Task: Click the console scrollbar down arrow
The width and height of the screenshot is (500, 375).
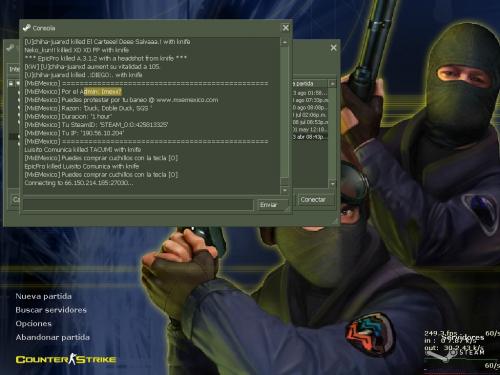Action: coord(285,190)
